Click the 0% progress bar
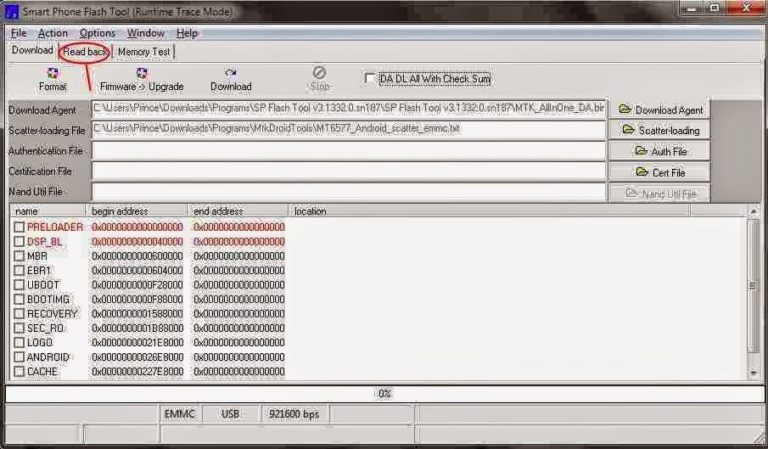The width and height of the screenshot is (768, 449). pyautogui.click(x=384, y=394)
